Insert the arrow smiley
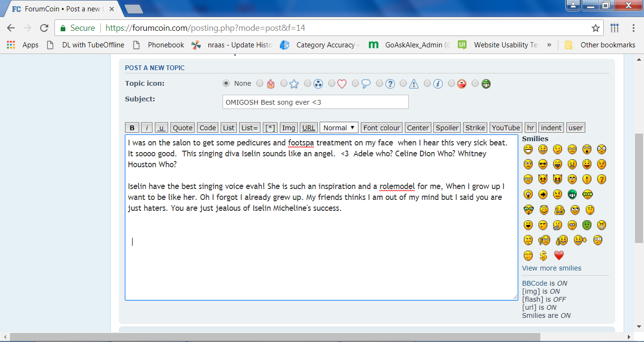644x342 pixels. [543, 195]
